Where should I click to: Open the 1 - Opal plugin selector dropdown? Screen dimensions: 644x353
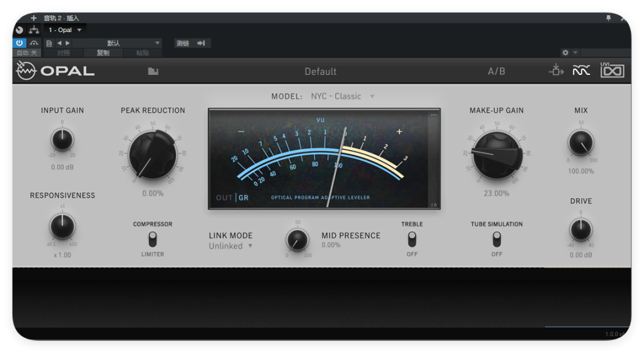coord(64,30)
